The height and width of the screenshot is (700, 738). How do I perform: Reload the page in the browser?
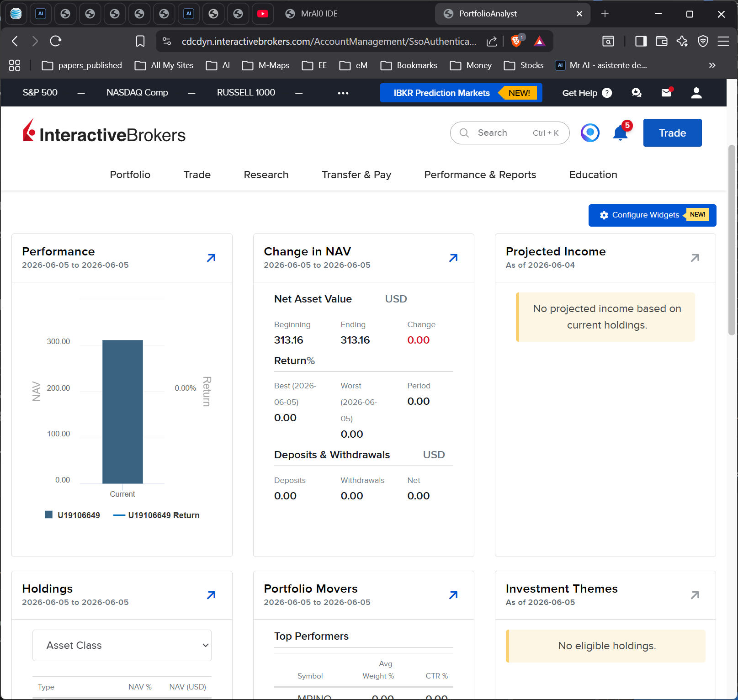[56, 42]
